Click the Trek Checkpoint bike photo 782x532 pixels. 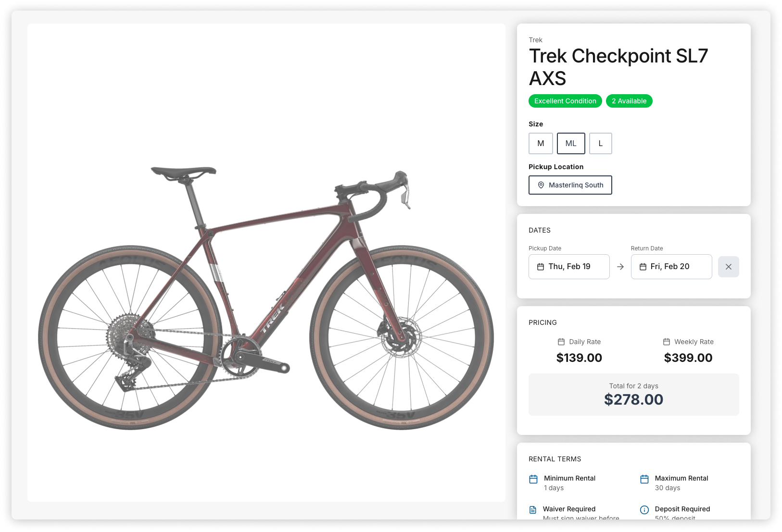tap(266, 298)
